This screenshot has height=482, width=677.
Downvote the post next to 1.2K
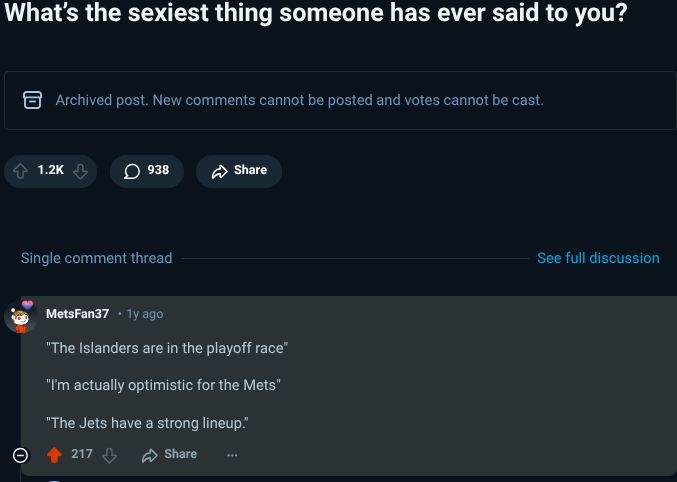[81, 171]
